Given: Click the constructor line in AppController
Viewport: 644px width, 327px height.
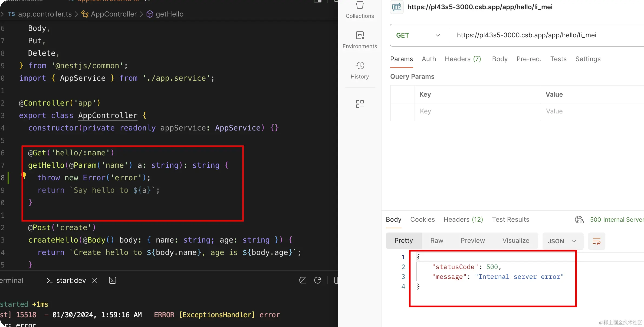Looking at the screenshot, I should click(153, 128).
